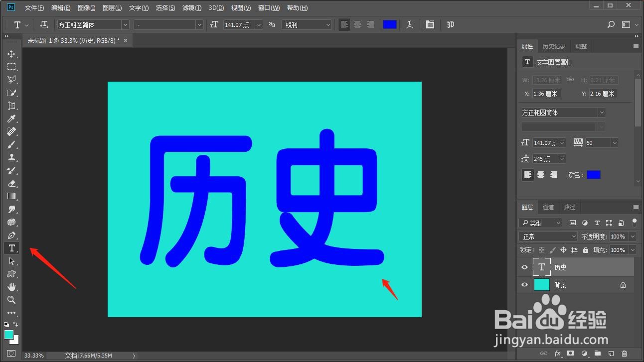Open the 图层(L) menu
Screen dimensions: 644x362
pyautogui.click(x=112, y=8)
